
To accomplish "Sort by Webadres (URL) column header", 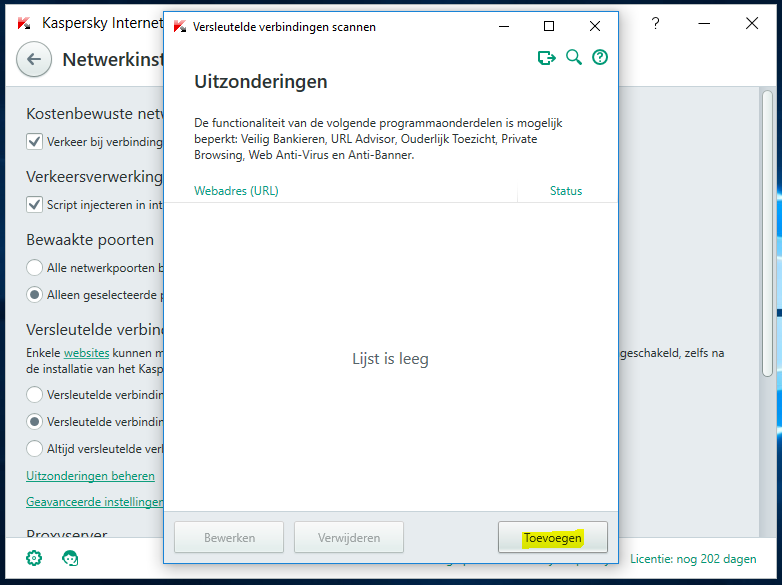I will click(236, 191).
